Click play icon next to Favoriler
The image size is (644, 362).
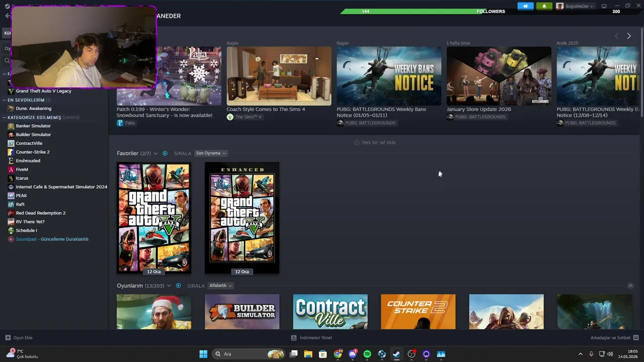[165, 153]
